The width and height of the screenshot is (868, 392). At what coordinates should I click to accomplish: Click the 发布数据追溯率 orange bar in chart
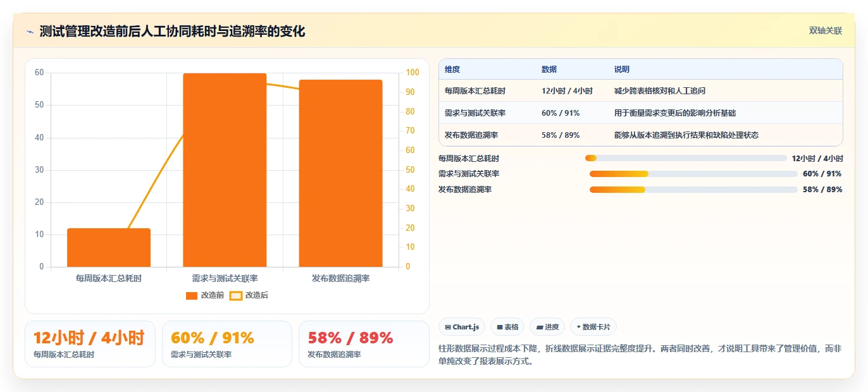(340, 173)
